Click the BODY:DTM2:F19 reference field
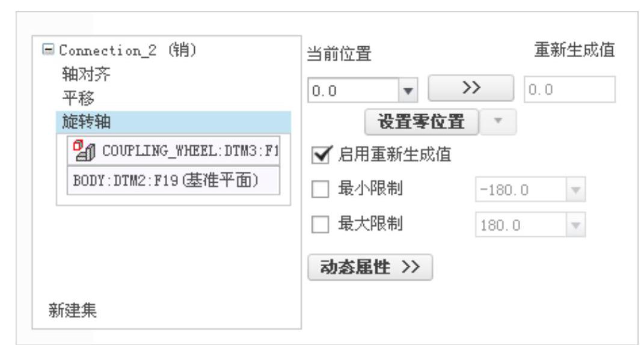Screen dimensions: 644x345 point(173,181)
